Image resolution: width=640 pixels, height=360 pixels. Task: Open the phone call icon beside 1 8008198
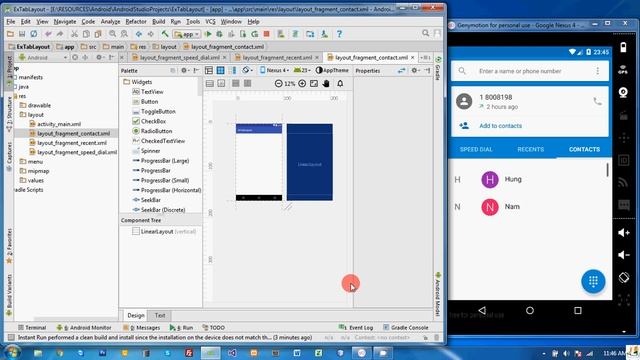[x=597, y=101]
